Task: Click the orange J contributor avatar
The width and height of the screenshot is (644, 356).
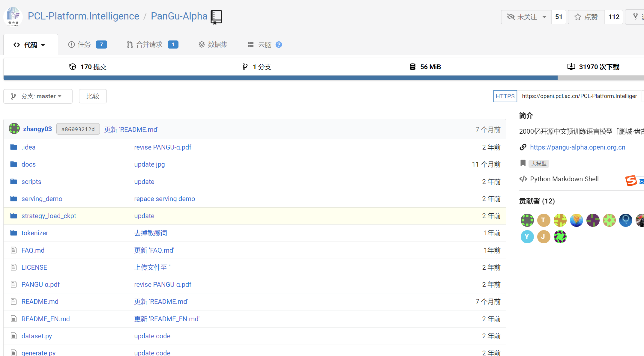Action: [544, 237]
